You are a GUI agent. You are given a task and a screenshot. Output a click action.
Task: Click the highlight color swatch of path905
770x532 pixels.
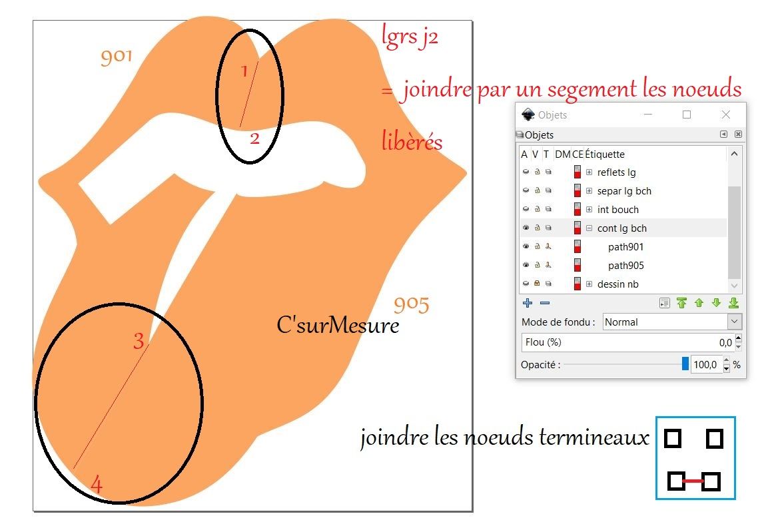(x=577, y=265)
